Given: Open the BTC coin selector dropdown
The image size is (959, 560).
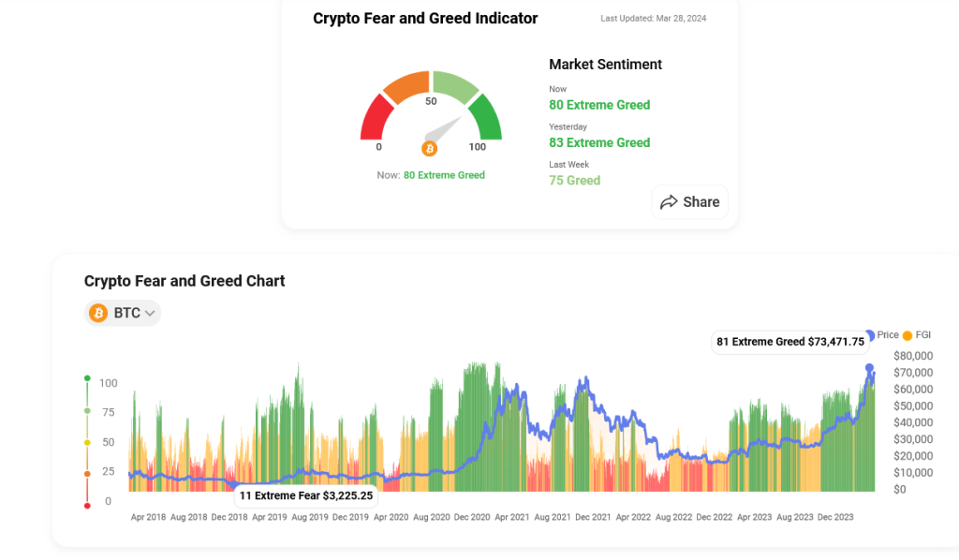Looking at the screenshot, I should (x=123, y=313).
